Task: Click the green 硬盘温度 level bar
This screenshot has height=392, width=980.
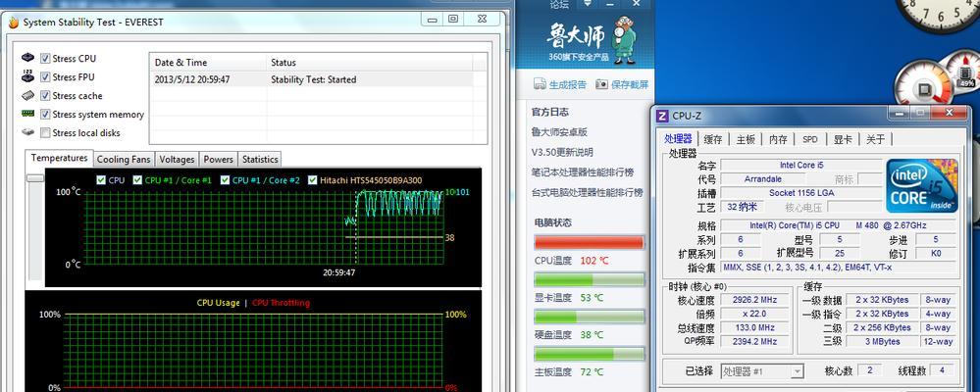Action: tap(589, 318)
